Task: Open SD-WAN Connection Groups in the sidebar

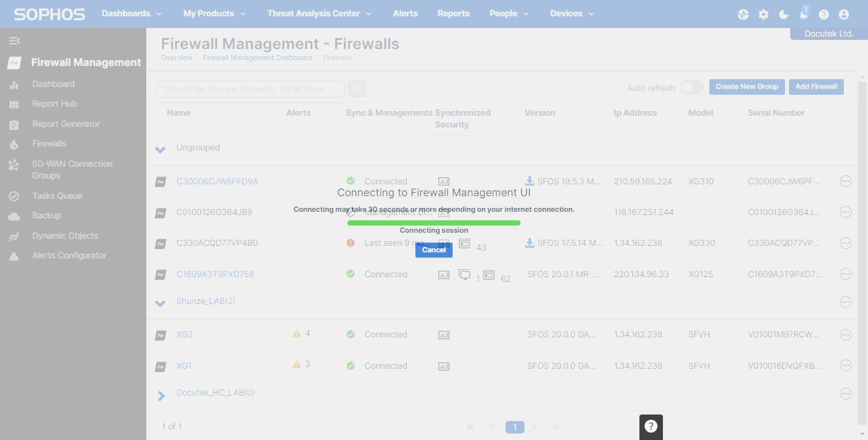Action: 72,169
